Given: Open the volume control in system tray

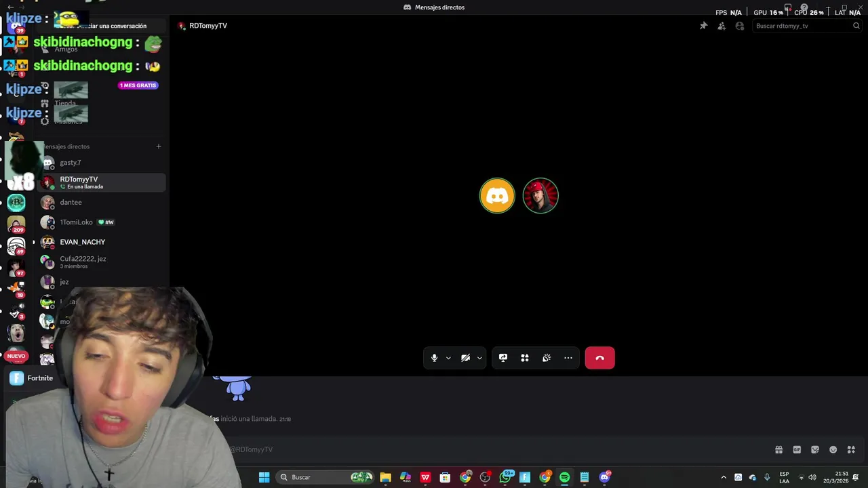Looking at the screenshot, I should 812,477.
